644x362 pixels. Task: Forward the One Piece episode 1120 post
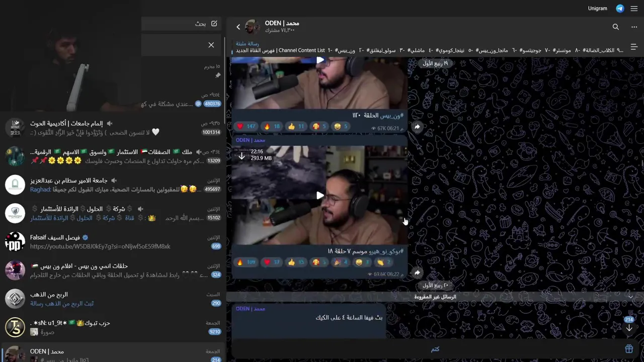coord(417,127)
